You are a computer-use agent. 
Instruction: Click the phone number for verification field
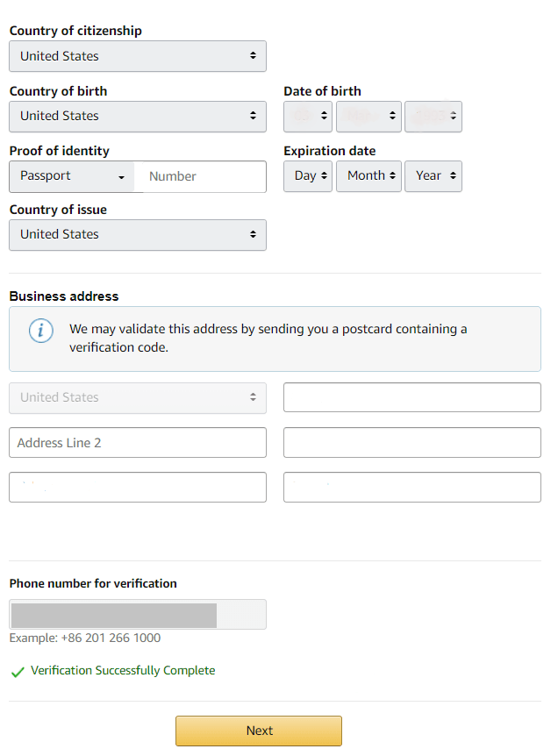[137, 614]
